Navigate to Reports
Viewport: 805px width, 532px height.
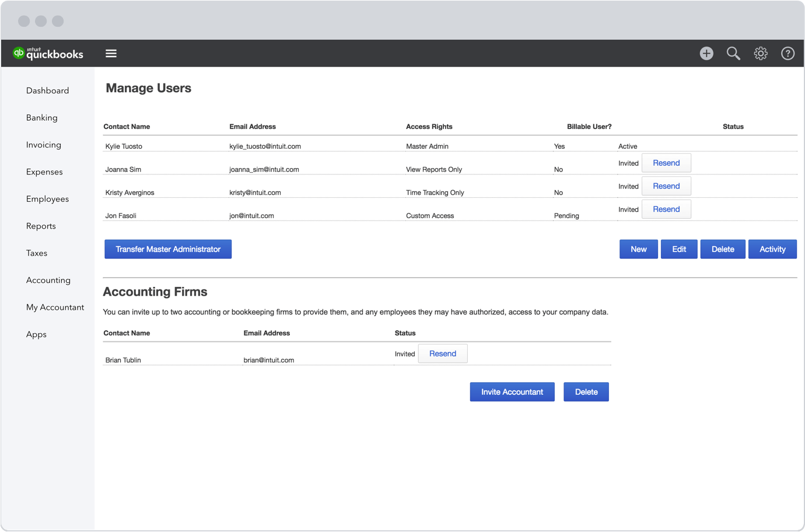click(41, 226)
